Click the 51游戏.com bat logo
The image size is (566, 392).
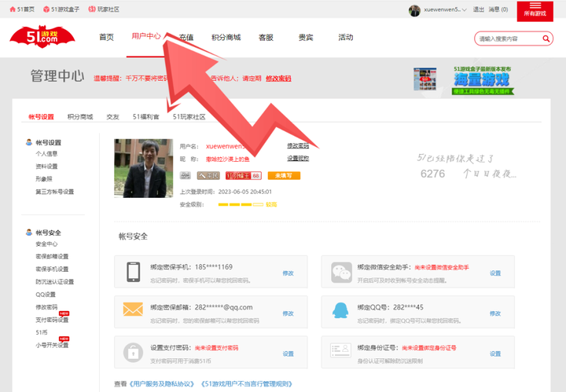42,37
